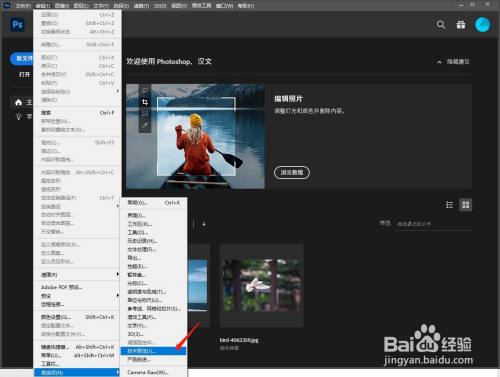Open the Plugins (增效工具) menu
Image resolution: width=500 pixels, height=377 pixels.
201,6
